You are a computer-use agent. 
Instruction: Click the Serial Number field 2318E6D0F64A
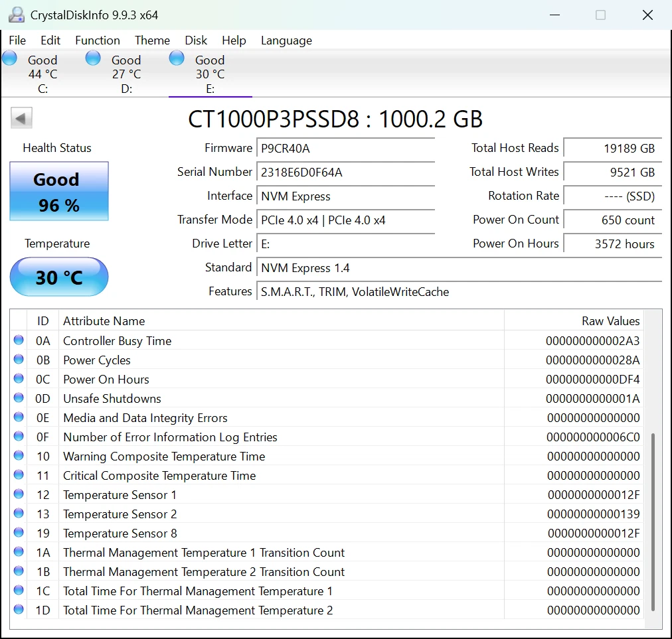(345, 172)
